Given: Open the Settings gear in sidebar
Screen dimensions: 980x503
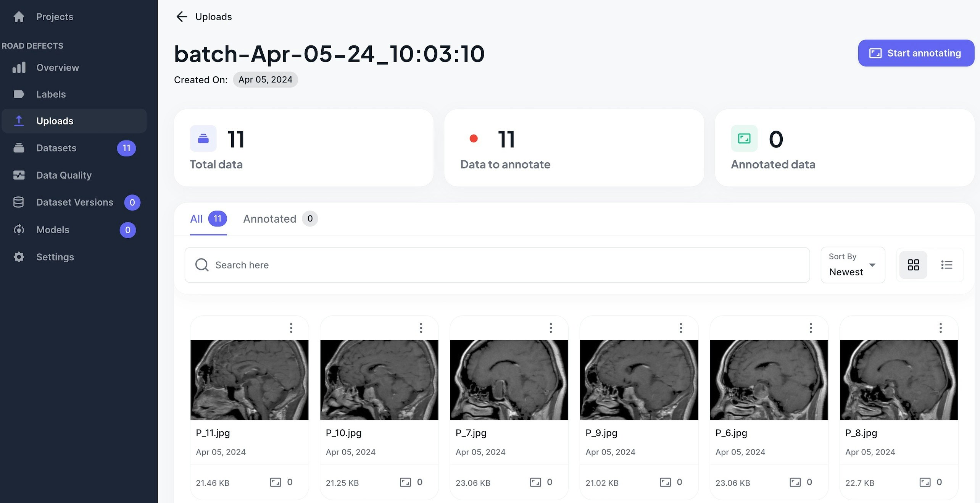Looking at the screenshot, I should point(19,257).
